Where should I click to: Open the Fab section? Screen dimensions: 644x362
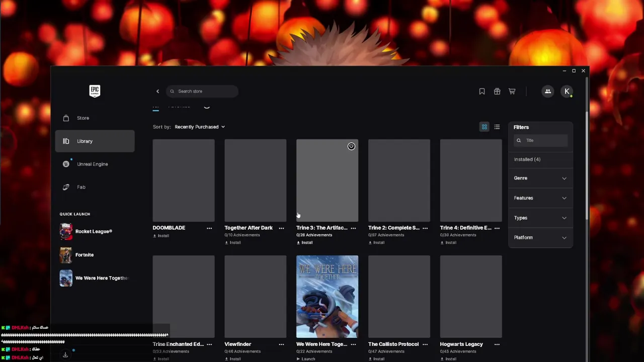95,187
